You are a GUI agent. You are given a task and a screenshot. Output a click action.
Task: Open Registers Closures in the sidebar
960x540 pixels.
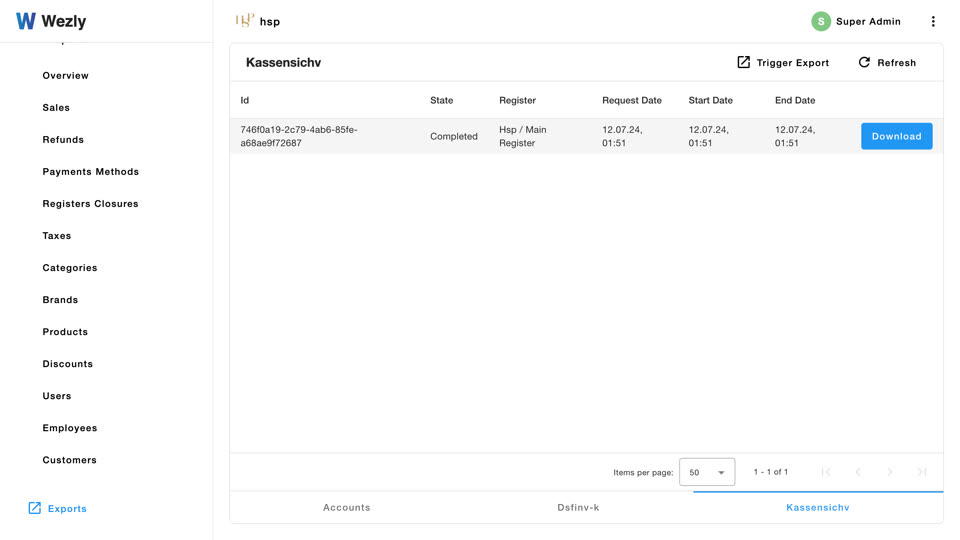pos(90,203)
